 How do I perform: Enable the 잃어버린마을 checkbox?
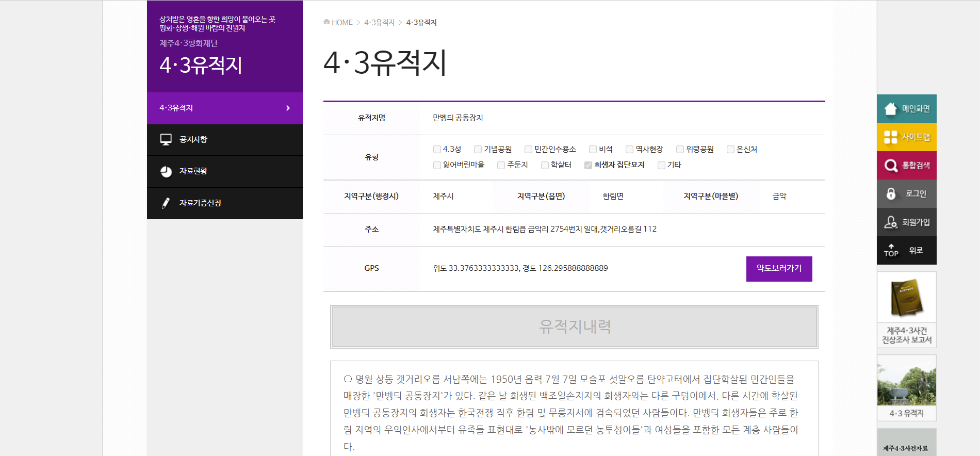pos(437,165)
